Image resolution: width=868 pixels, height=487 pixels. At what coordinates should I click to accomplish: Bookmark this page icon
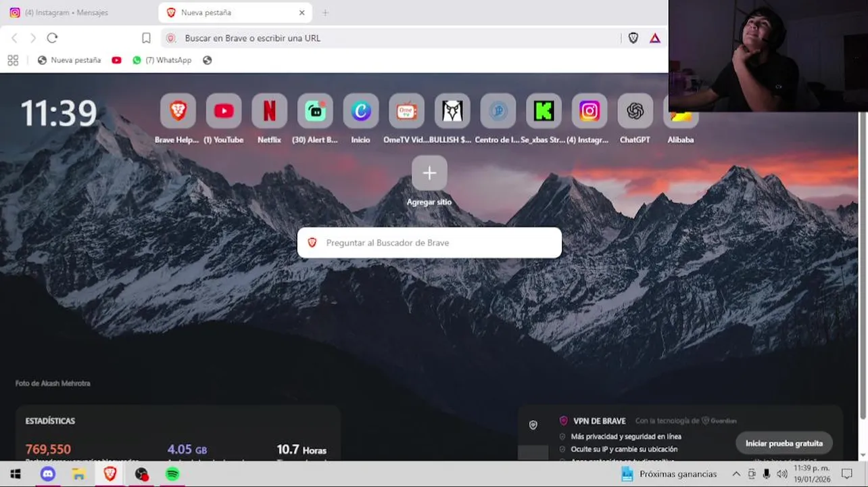click(146, 39)
